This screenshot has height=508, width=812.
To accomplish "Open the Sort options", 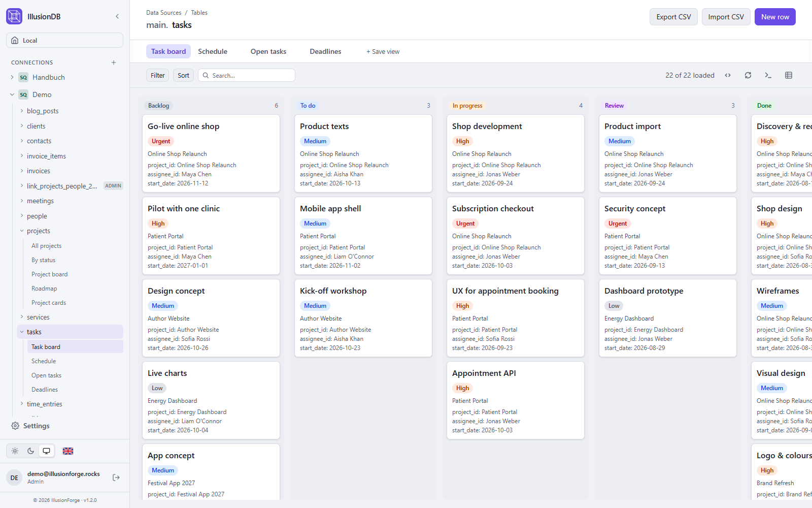I will [183, 75].
